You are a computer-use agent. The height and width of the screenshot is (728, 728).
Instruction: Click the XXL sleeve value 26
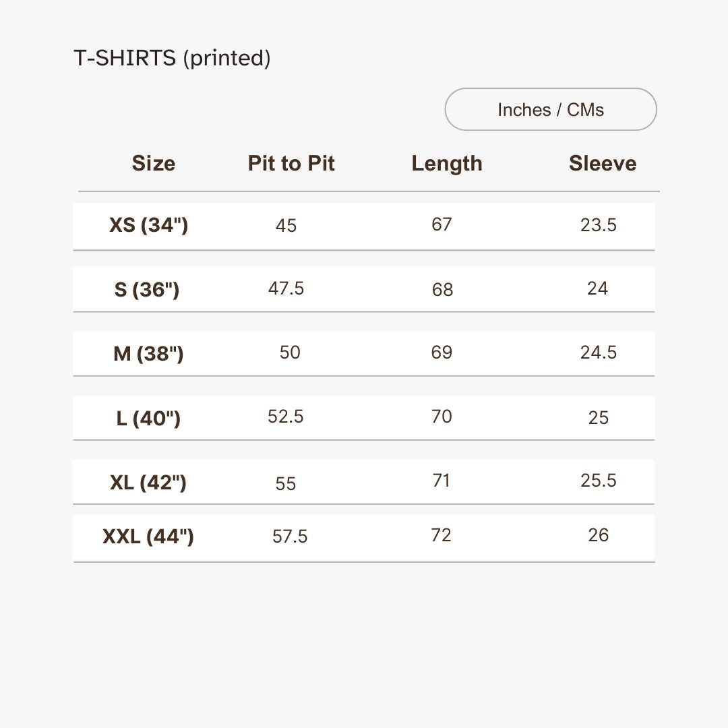[599, 535]
